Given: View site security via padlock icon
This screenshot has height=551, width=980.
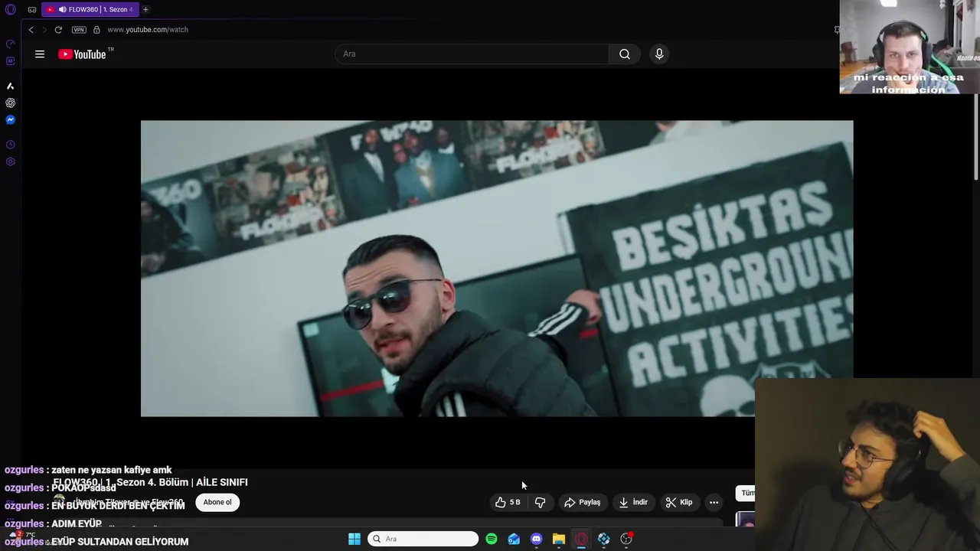Looking at the screenshot, I should click(x=96, y=30).
